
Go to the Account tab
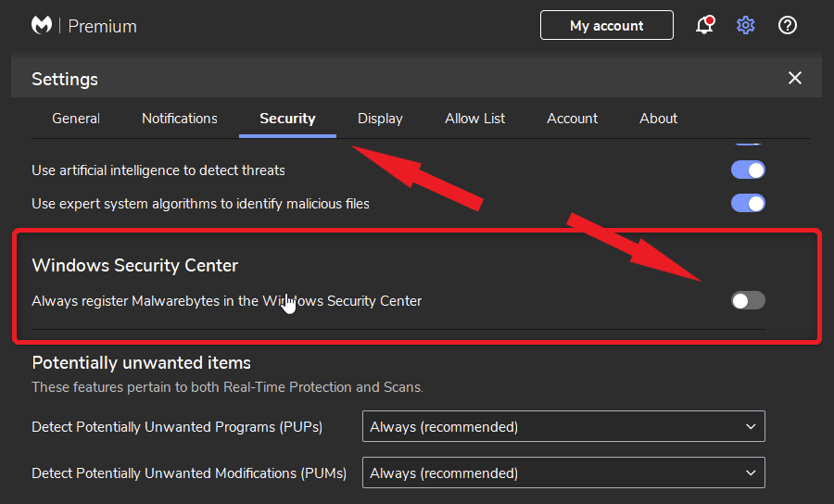[573, 119]
